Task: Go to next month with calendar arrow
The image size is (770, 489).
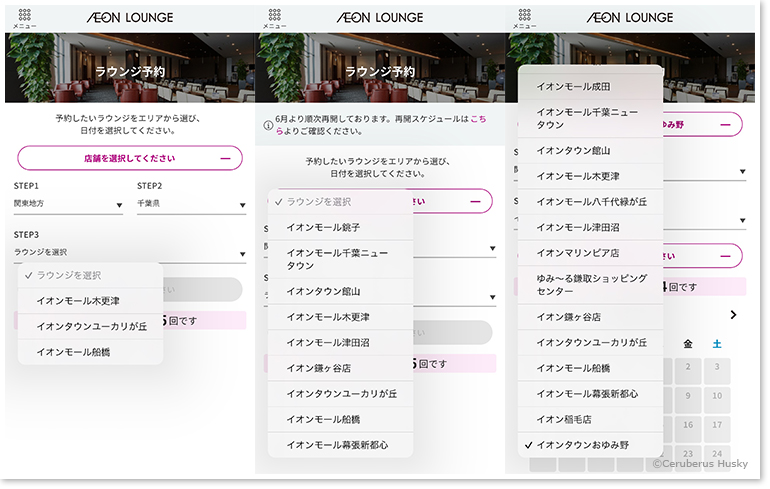Action: [x=733, y=315]
